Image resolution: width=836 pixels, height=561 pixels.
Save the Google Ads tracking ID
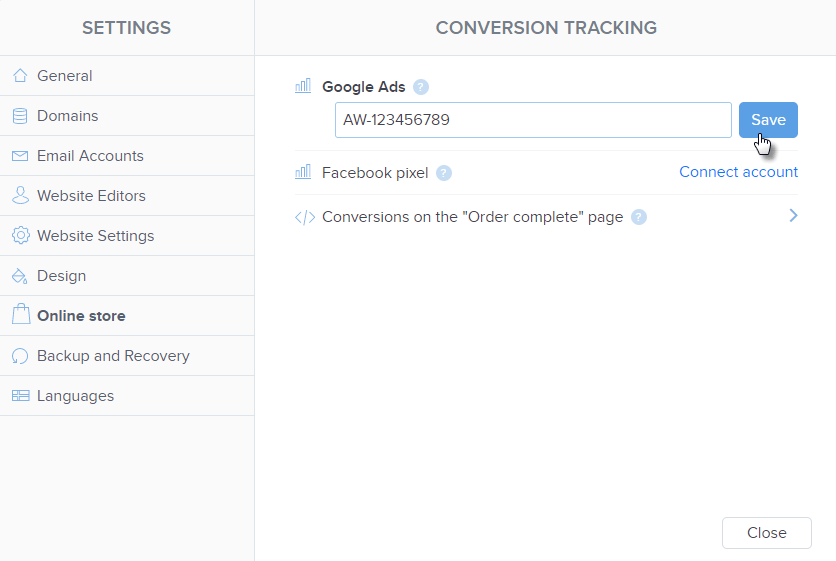coord(768,120)
